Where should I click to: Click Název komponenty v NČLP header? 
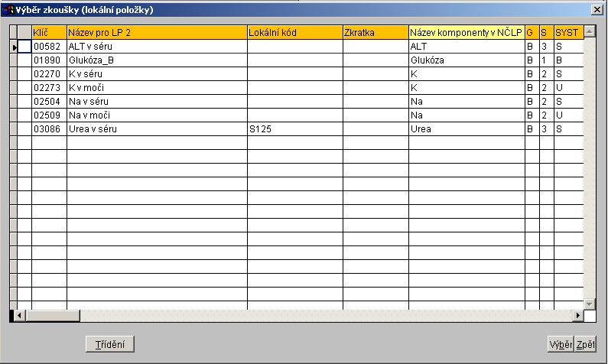click(x=467, y=32)
